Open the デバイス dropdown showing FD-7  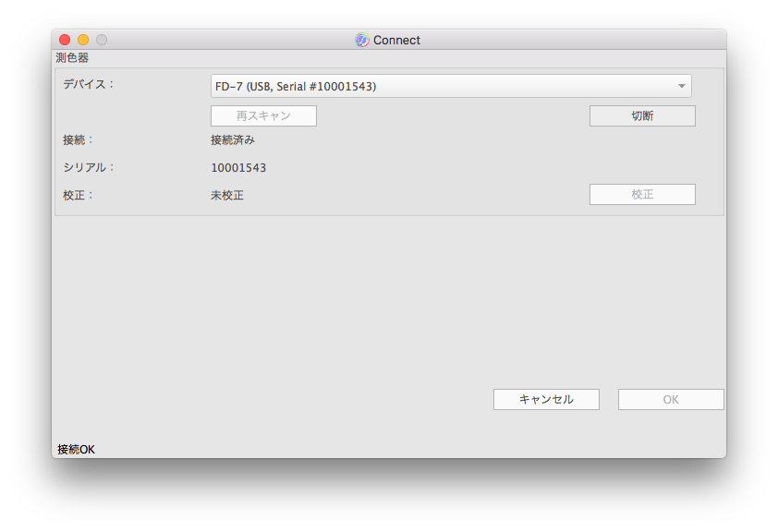click(x=451, y=86)
